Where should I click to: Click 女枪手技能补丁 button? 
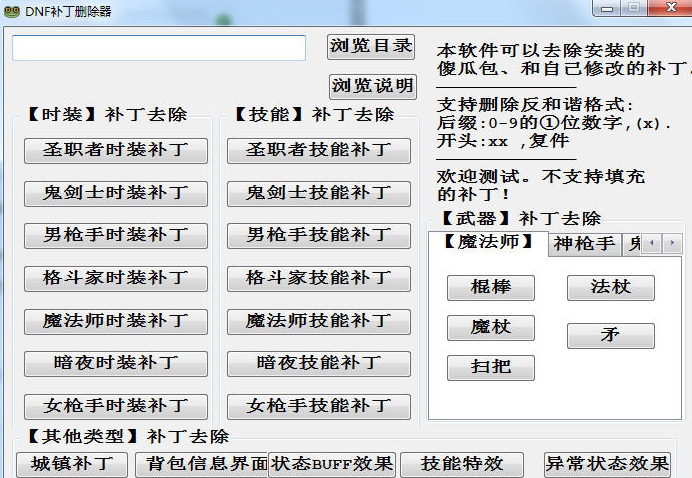pos(319,406)
